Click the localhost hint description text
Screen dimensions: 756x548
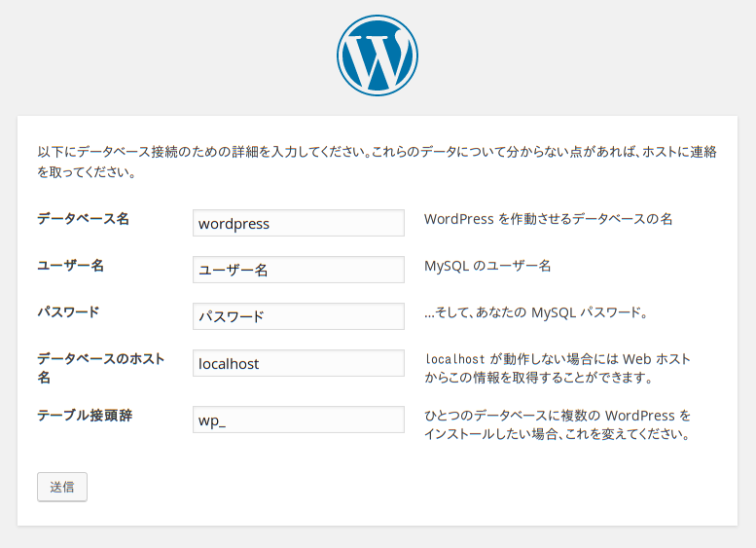(558, 369)
